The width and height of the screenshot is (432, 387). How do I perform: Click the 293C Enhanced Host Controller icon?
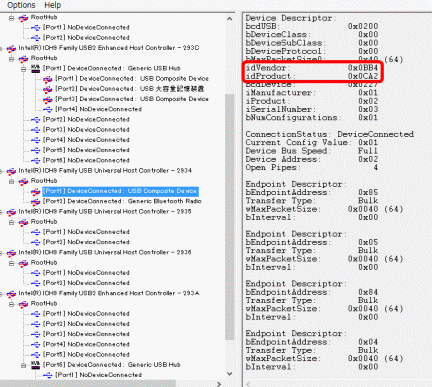tap(11, 48)
